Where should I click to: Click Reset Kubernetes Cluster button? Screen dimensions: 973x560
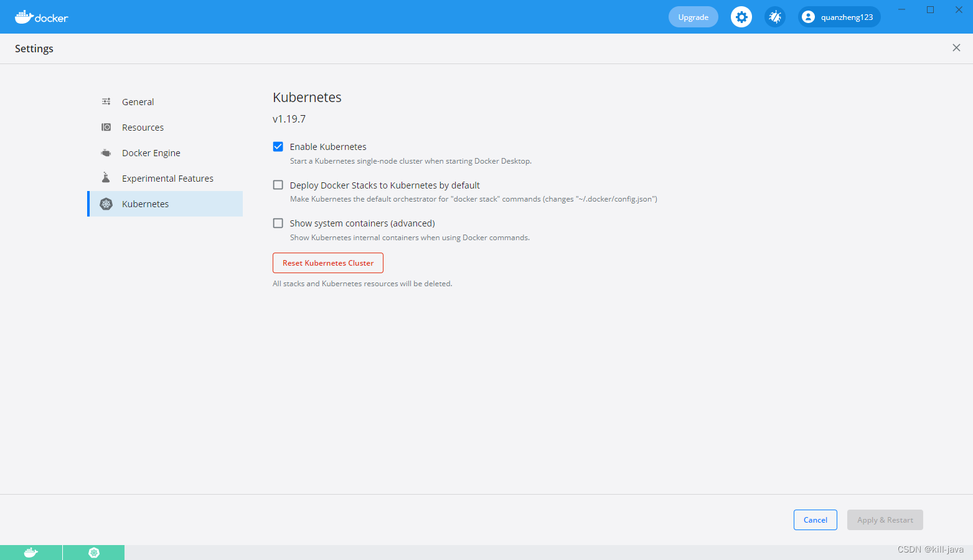click(x=328, y=263)
